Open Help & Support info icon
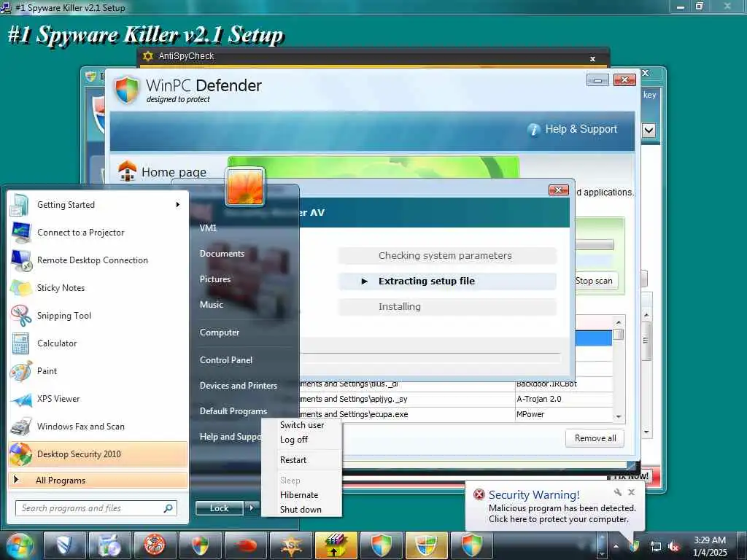This screenshot has width=747, height=560. coord(534,130)
